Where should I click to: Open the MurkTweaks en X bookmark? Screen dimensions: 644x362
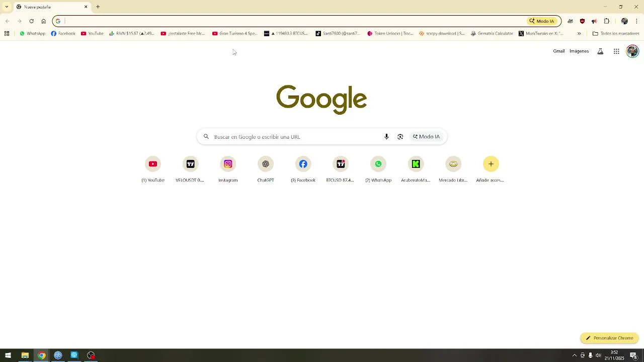click(541, 34)
